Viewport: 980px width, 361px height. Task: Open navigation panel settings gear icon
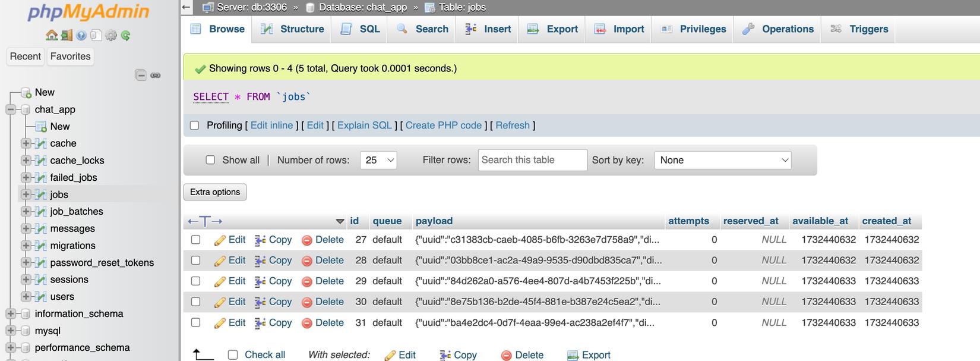[x=111, y=36]
